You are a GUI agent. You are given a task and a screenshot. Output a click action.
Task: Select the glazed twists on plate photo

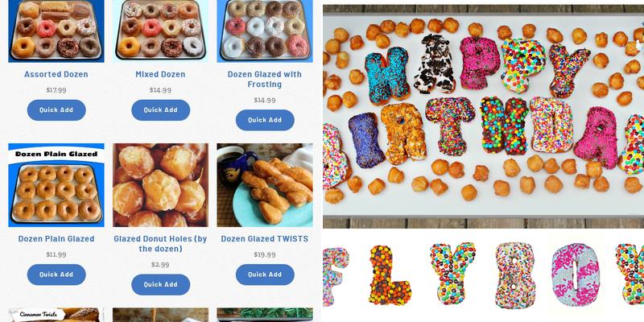(265, 185)
